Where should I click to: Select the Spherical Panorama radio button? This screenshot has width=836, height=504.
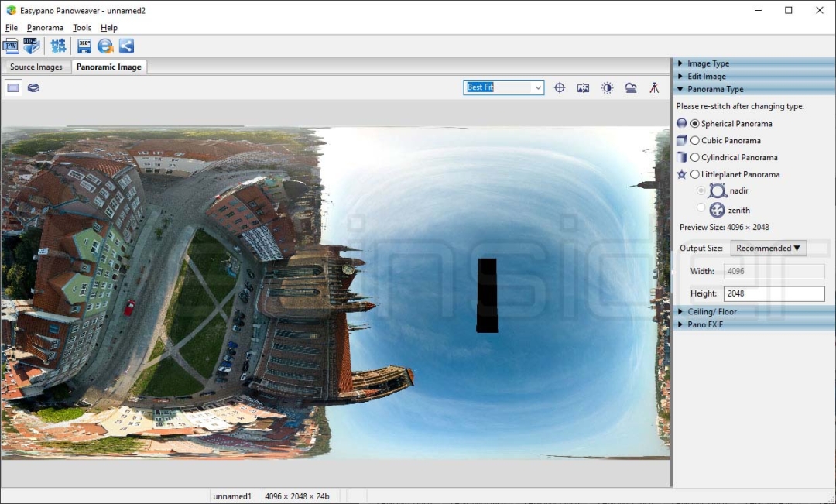point(695,123)
